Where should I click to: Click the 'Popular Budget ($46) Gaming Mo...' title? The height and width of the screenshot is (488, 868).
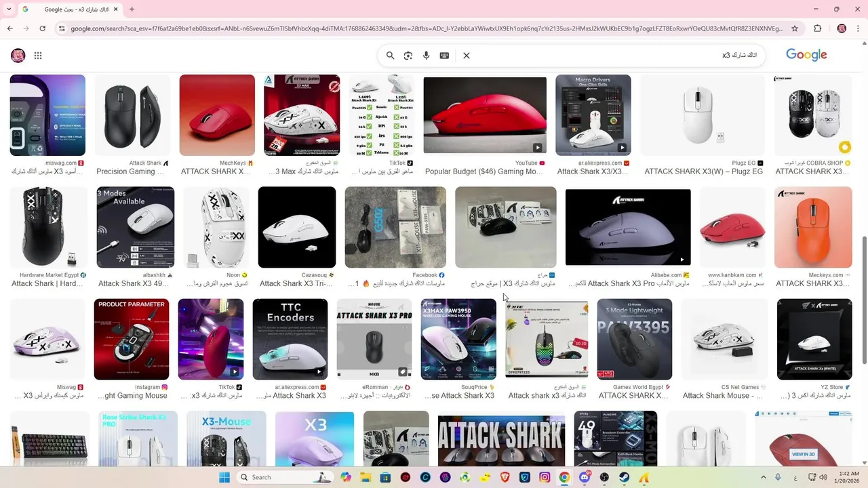(x=484, y=171)
